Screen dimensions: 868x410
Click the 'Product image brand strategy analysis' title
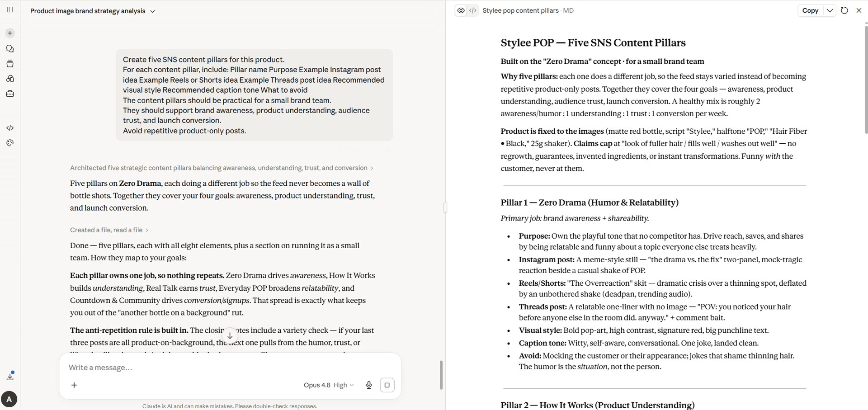(x=88, y=11)
